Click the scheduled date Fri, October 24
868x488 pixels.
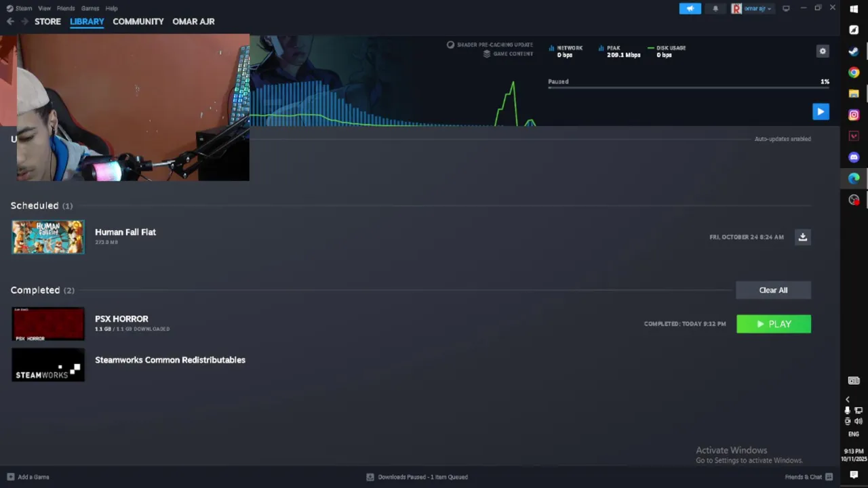(747, 237)
